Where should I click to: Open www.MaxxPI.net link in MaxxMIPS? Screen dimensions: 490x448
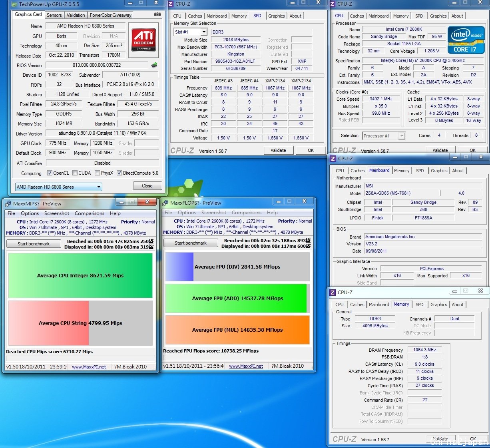[89, 367]
